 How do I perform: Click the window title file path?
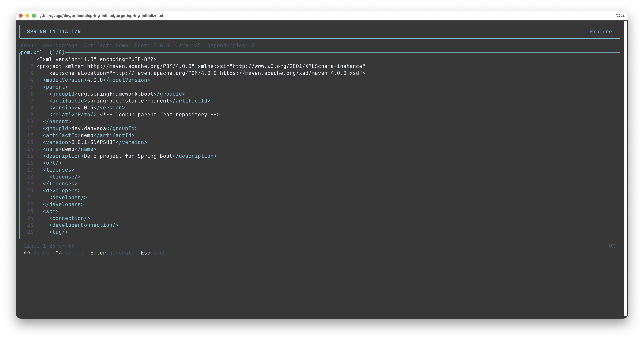[x=101, y=16]
